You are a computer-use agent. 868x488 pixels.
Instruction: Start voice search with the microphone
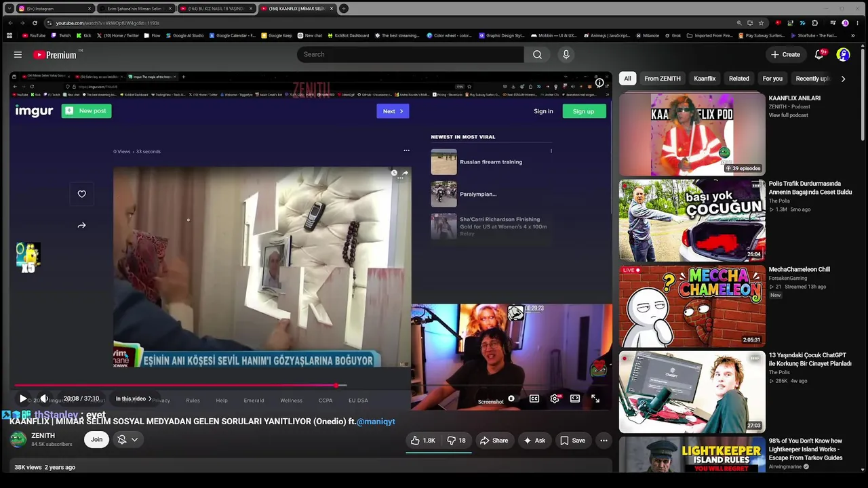click(x=566, y=54)
